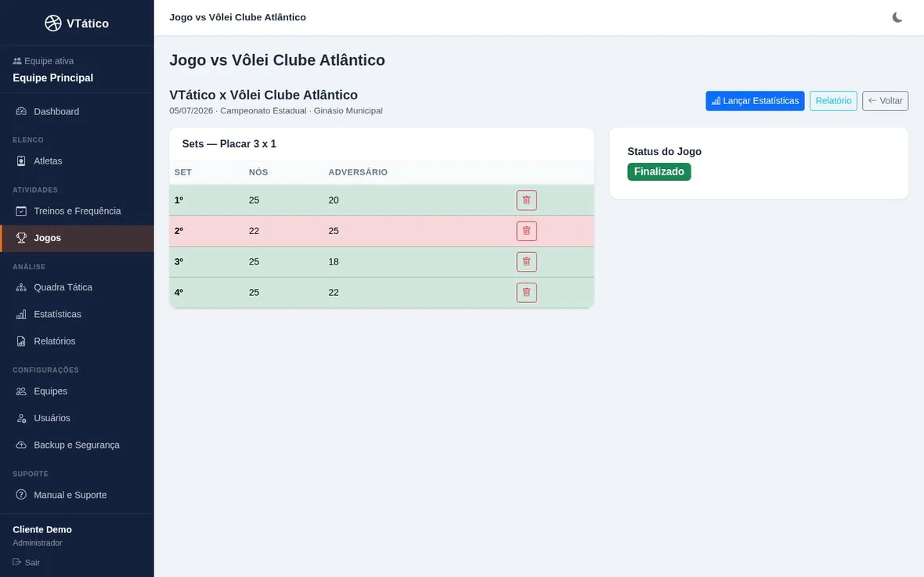Open Backup e Segurança

pos(78,445)
